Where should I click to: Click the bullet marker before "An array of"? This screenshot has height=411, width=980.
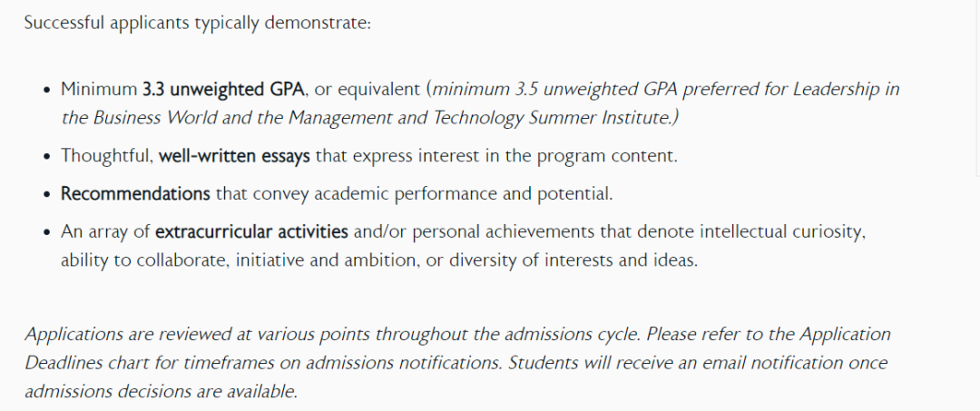pyautogui.click(x=47, y=233)
